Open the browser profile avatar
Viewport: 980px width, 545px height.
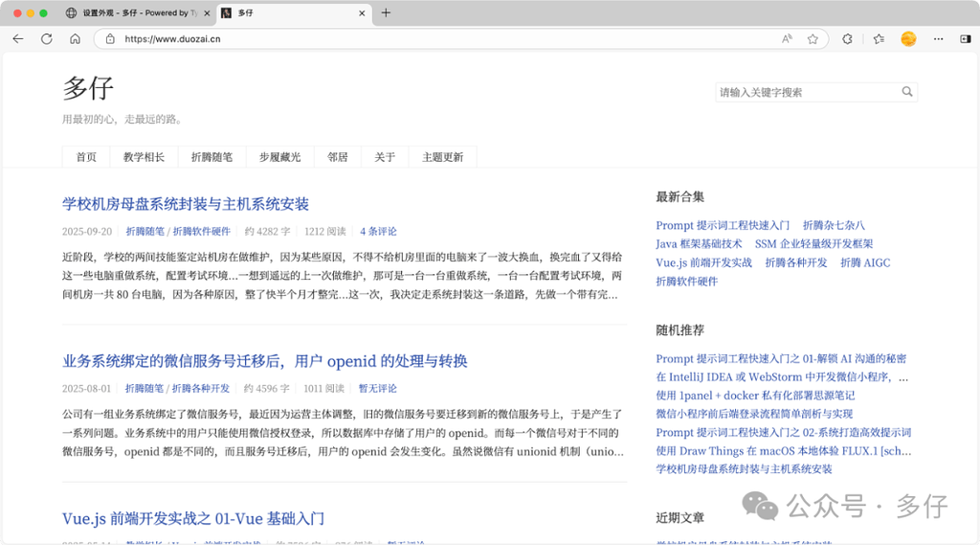click(x=908, y=39)
